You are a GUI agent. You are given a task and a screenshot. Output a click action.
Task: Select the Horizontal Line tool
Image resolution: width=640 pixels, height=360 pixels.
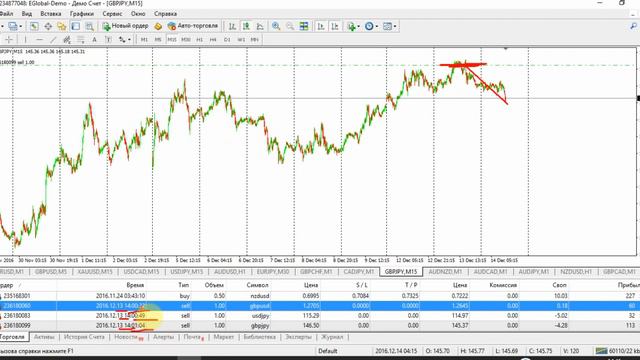[39, 40]
